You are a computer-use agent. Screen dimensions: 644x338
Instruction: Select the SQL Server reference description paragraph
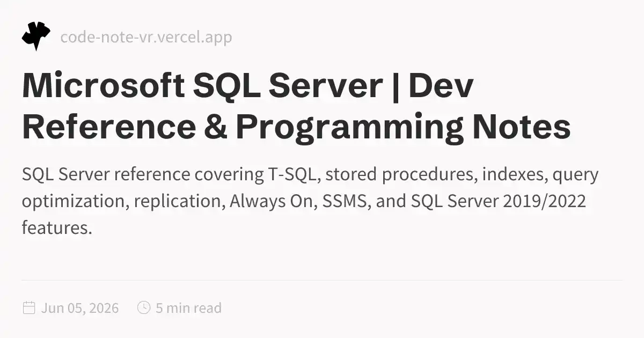pyautogui.click(x=310, y=201)
